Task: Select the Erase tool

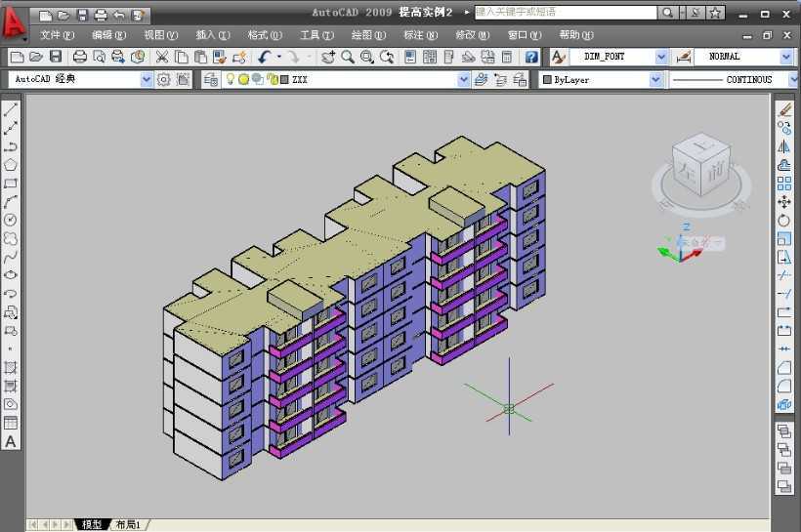Action: click(x=784, y=109)
